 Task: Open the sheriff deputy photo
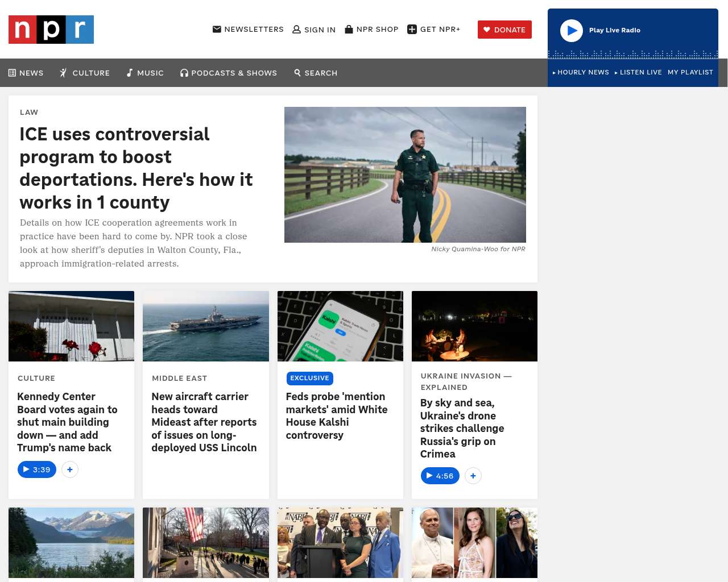405,175
